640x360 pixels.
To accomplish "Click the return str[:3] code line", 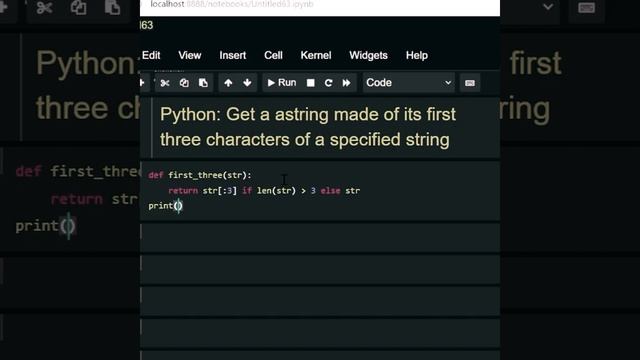I will pyautogui.click(x=264, y=191).
